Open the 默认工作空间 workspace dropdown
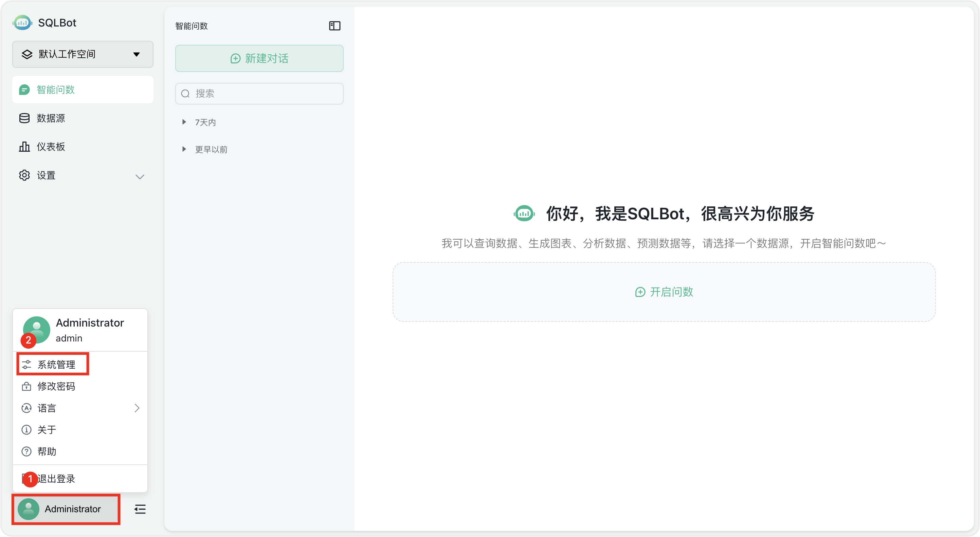 click(83, 54)
